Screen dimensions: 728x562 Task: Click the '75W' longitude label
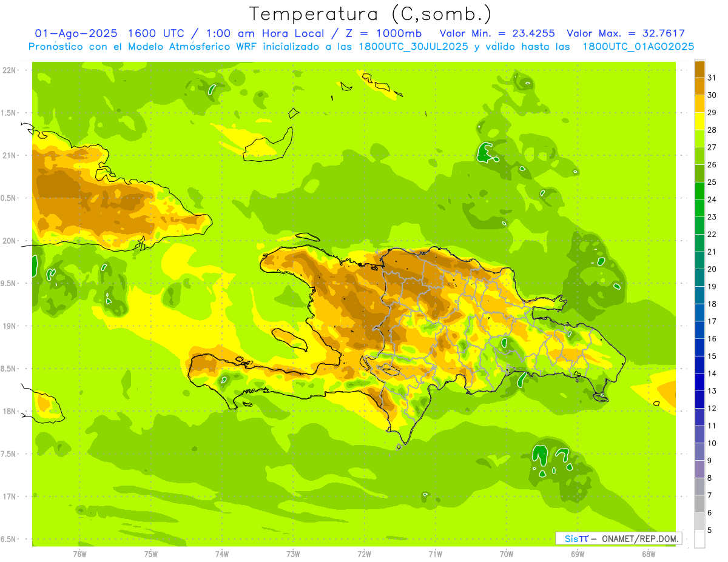150,554
